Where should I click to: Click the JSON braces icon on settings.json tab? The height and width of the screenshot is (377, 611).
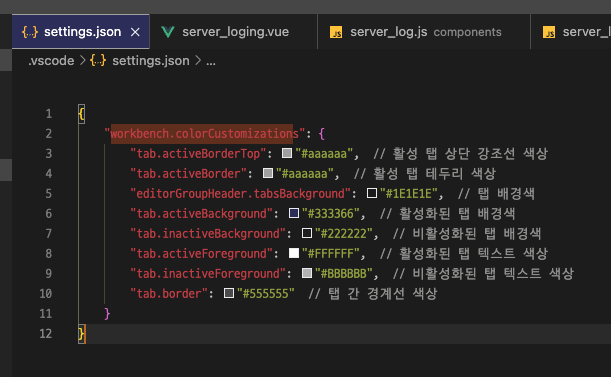tap(30, 32)
